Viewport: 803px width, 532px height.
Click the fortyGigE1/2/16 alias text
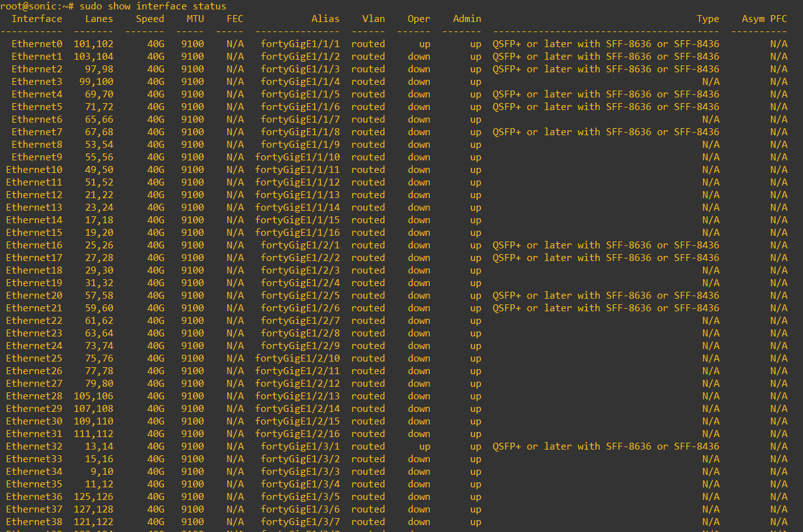click(x=298, y=433)
